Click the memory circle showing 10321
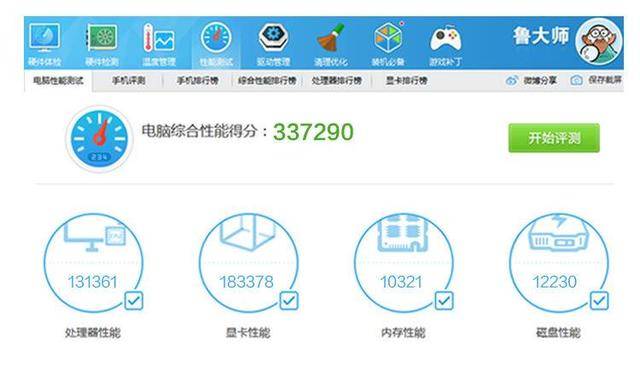The width and height of the screenshot is (640, 373). click(x=403, y=263)
